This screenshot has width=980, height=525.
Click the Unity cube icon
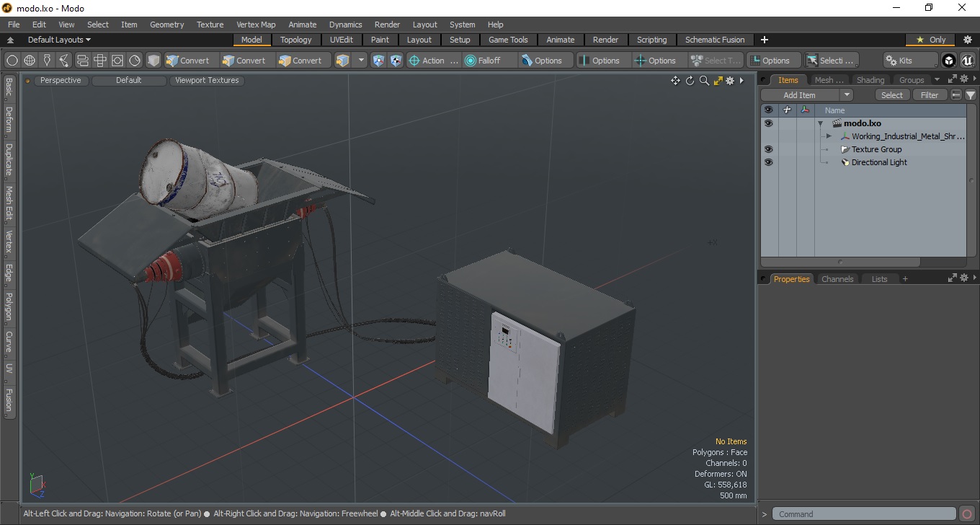[949, 61]
